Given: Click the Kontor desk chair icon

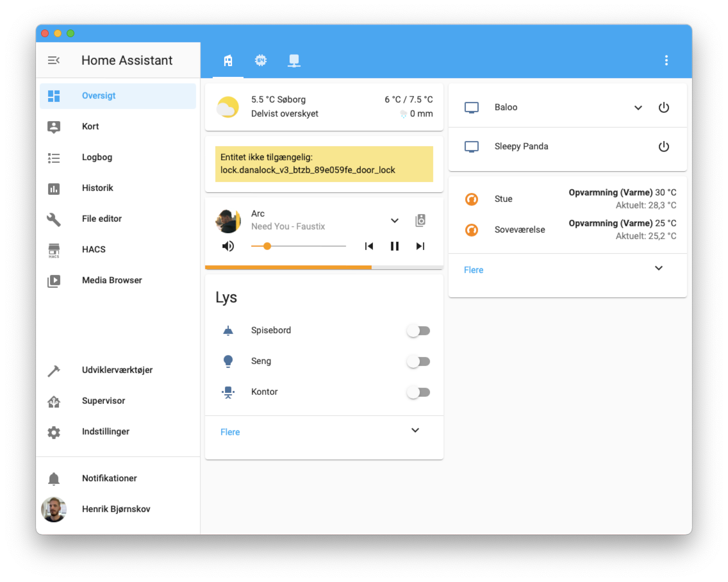Looking at the screenshot, I should coord(228,392).
